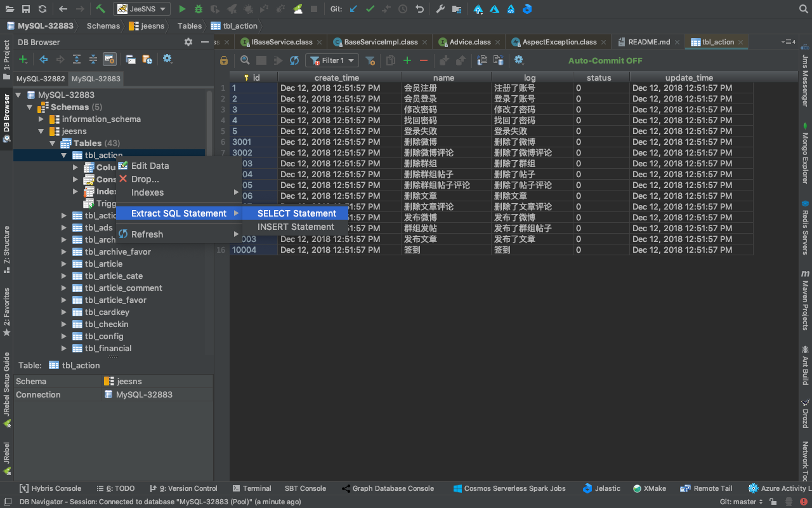Toggle Auto-Commit OFF status

click(605, 60)
